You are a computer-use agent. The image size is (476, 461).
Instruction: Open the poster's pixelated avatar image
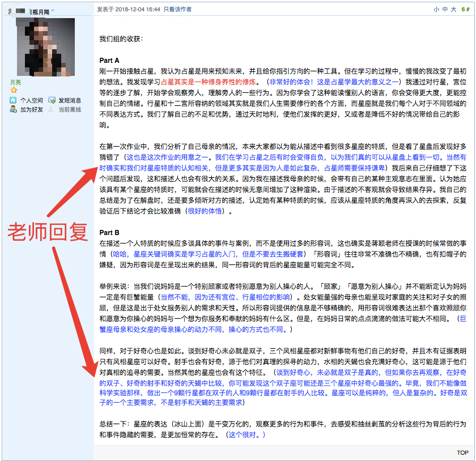click(x=46, y=47)
